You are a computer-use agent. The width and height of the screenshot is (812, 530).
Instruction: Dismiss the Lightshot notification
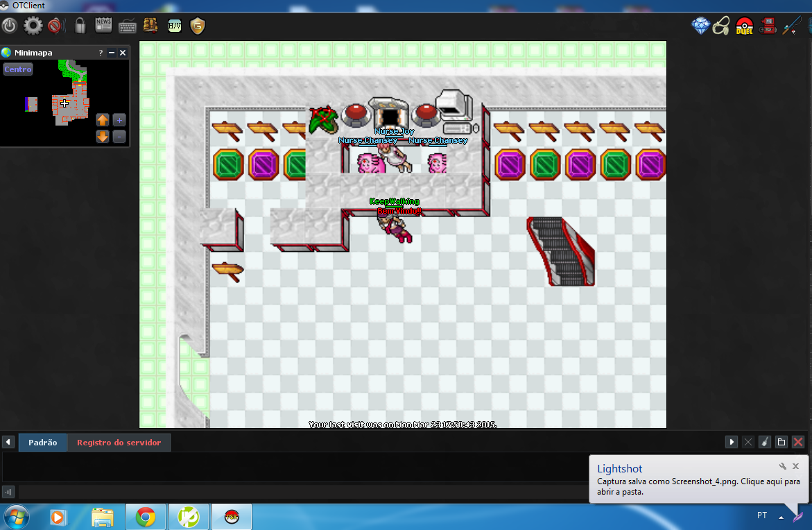796,466
